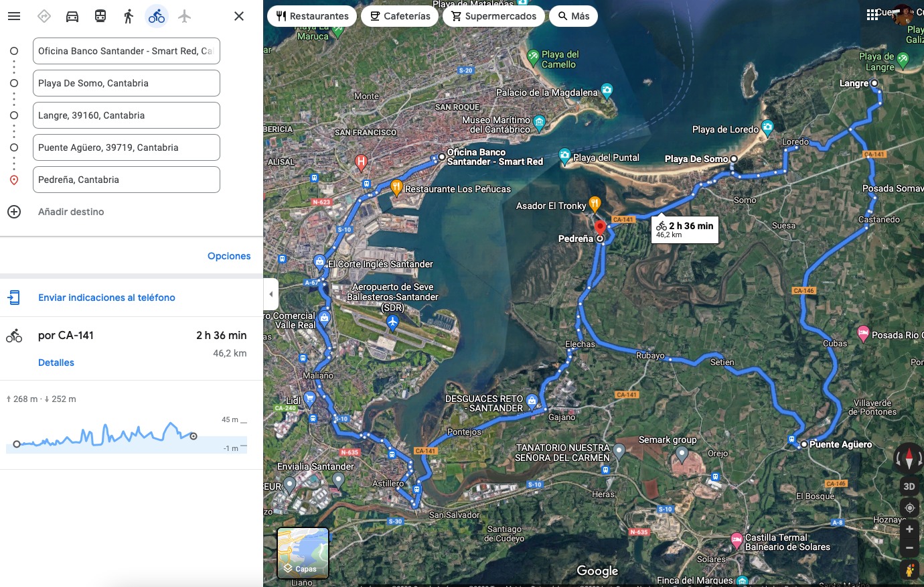Image resolution: width=924 pixels, height=587 pixels.
Task: Select driving travel mode
Action: point(72,16)
